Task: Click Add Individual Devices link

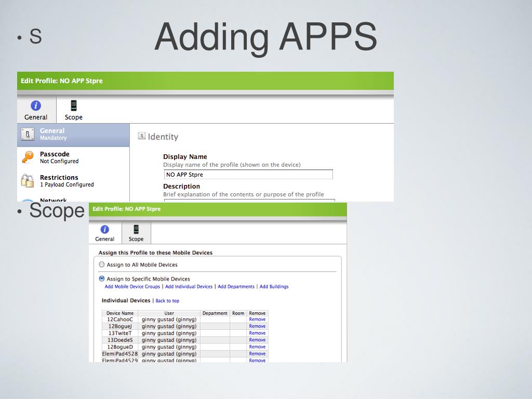Action: coord(189,286)
